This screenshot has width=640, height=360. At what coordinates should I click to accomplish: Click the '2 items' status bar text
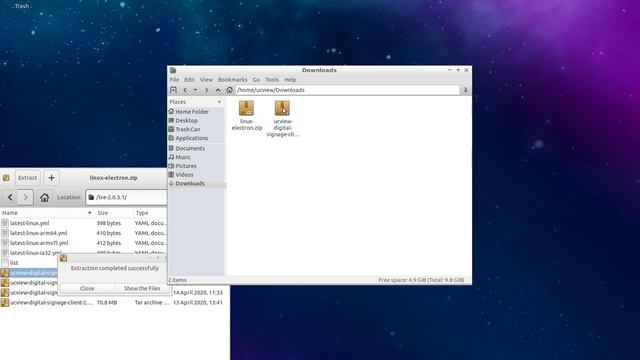(178, 280)
